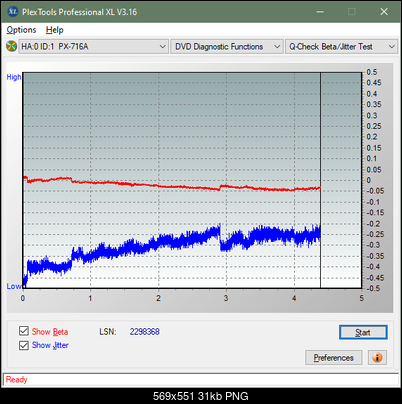Click the -0.5 value on right axis
The width and height of the screenshot is (402, 404).
[373, 288]
